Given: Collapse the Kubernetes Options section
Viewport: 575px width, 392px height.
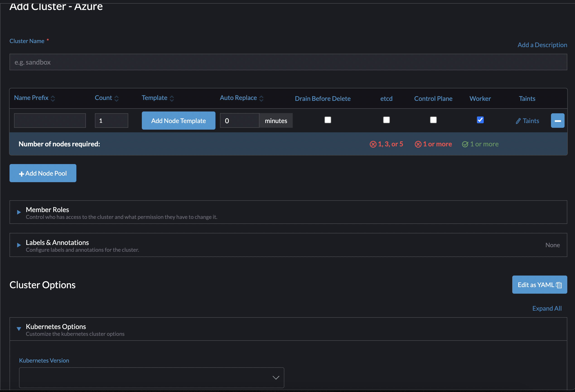Looking at the screenshot, I should (19, 329).
